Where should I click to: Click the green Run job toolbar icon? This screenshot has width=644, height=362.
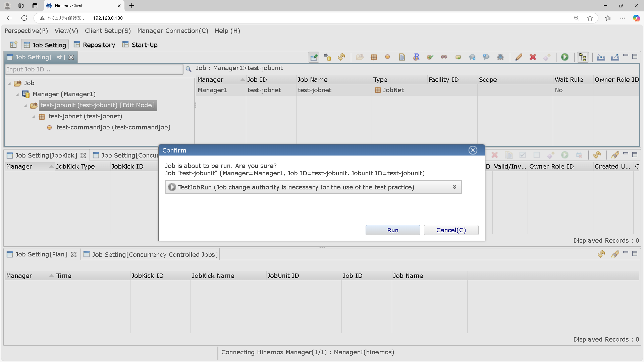565,57
